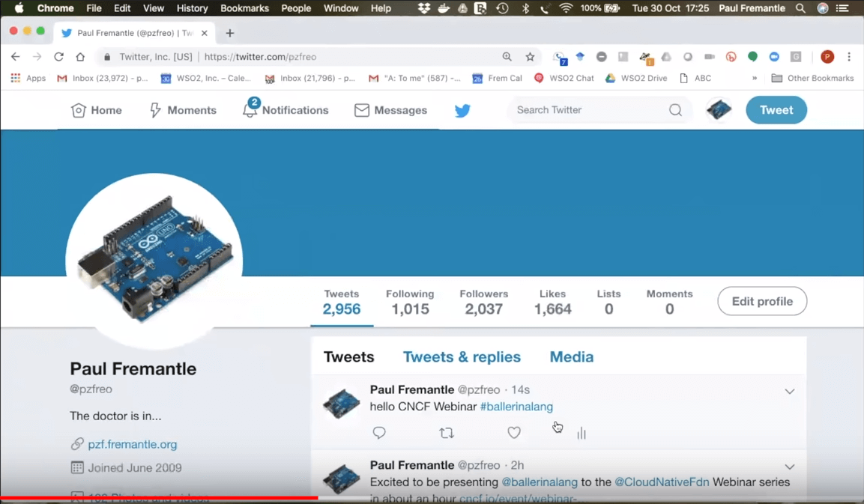Open the Time Machine menu bar icon
Screen dimensions: 864x504
[x=502, y=8]
